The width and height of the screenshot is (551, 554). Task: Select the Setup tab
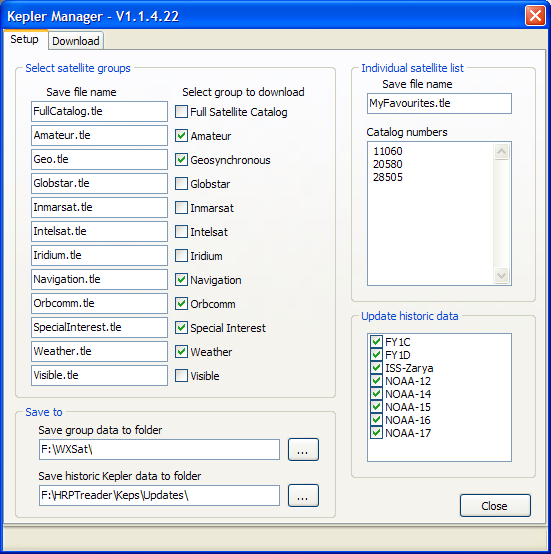[x=24, y=39]
